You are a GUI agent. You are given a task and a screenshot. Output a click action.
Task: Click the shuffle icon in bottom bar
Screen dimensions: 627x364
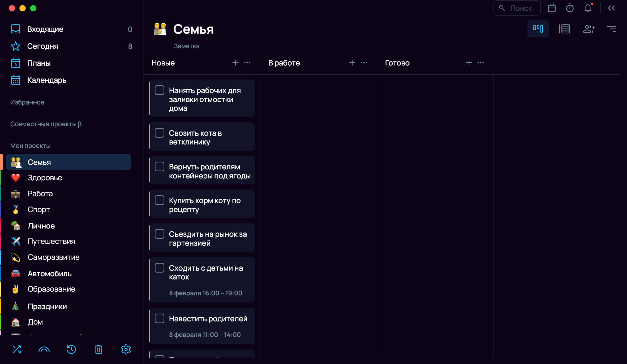point(17,349)
